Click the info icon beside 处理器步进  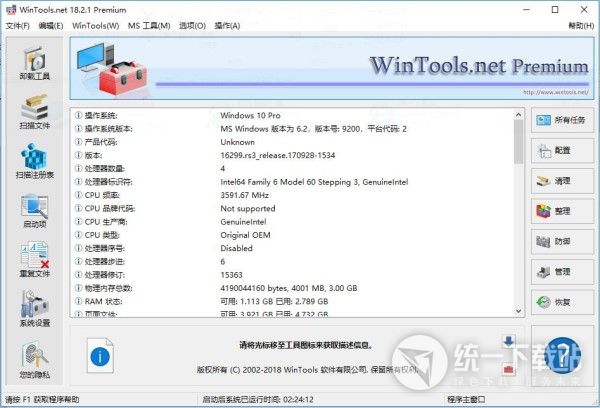(78, 261)
